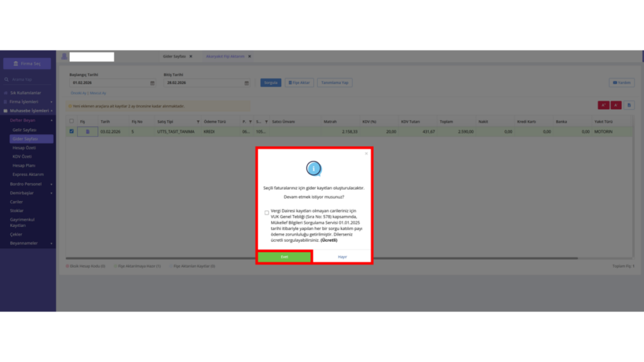Toggle the select-all checkbox in the table header
The width and height of the screenshot is (644, 362).
click(72, 121)
